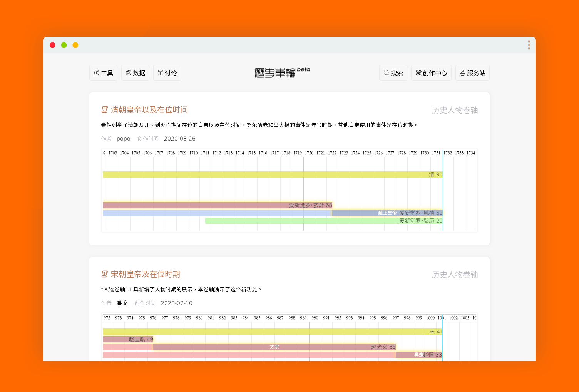Image resolution: width=579 pixels, height=392 pixels.
Task: Click the site logo with beta label
Action: 282,72
